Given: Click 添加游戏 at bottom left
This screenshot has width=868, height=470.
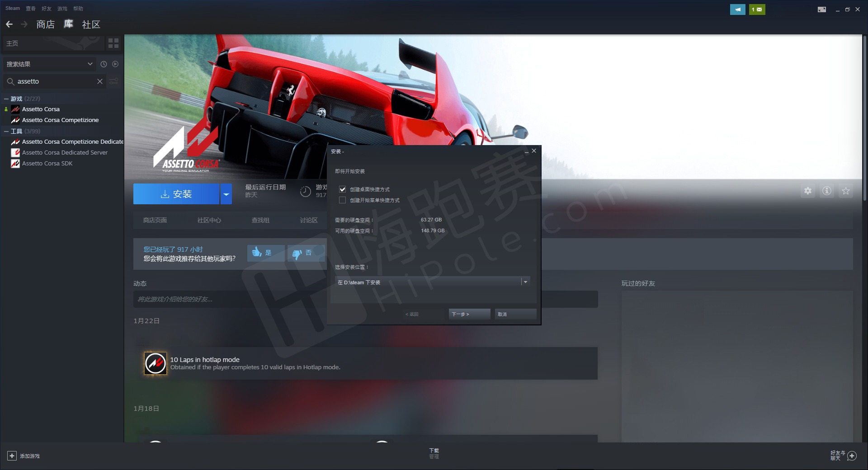Looking at the screenshot, I should click(24, 456).
